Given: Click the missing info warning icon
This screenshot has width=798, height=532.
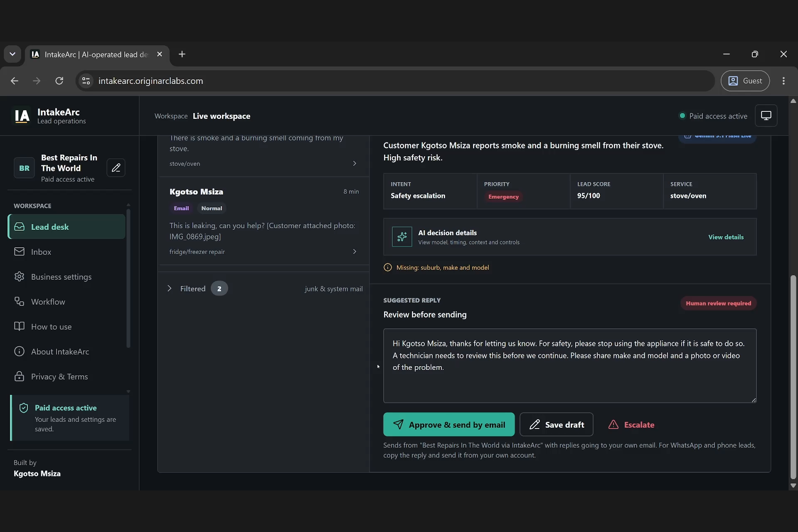Looking at the screenshot, I should pyautogui.click(x=388, y=267).
